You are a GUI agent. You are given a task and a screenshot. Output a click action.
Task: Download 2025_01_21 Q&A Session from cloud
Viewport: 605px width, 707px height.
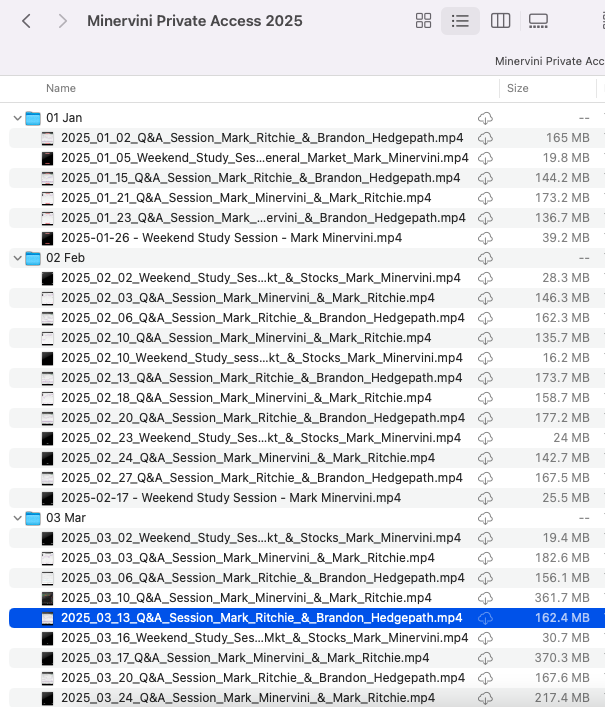tap(485, 198)
